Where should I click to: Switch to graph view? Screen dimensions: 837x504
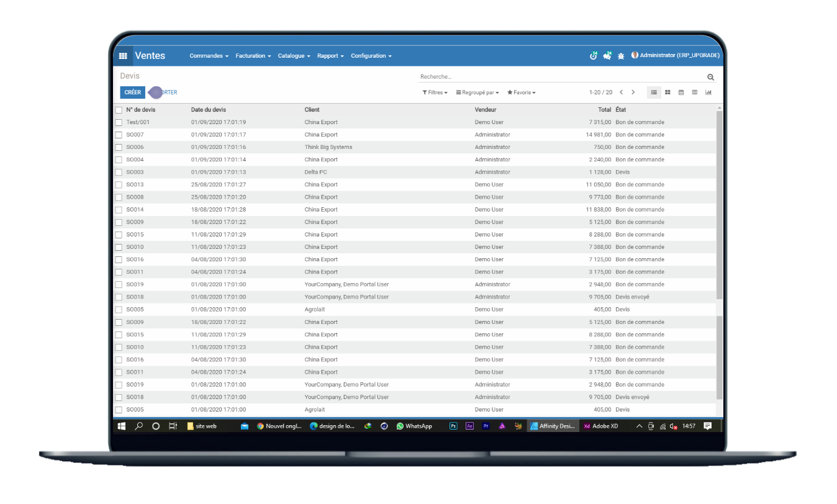tap(708, 92)
